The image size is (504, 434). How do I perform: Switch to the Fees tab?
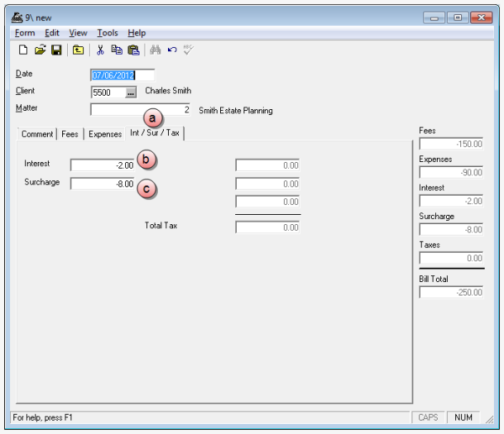[70, 133]
